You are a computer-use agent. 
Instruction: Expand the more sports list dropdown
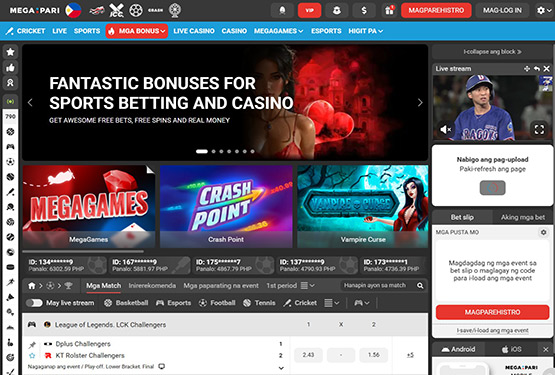[x=332, y=303]
